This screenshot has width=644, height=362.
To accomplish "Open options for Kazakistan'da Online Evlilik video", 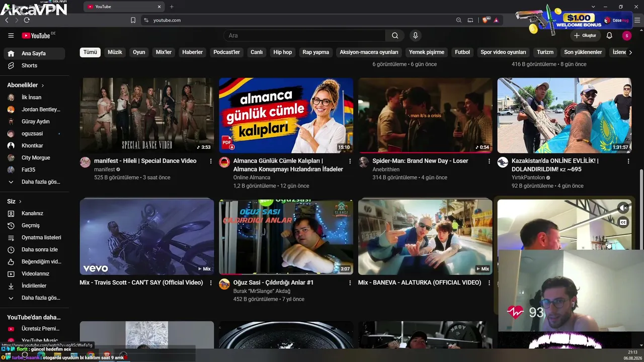I will tap(628, 161).
